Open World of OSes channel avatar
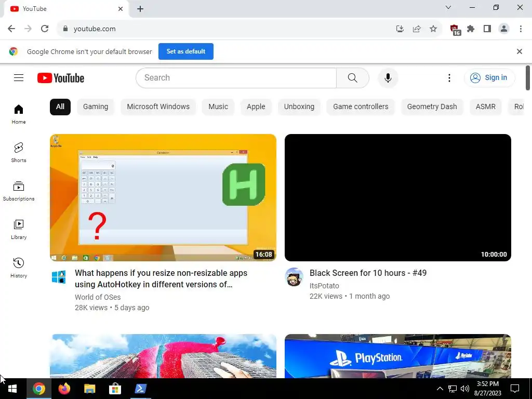The height and width of the screenshot is (399, 532). point(59,277)
